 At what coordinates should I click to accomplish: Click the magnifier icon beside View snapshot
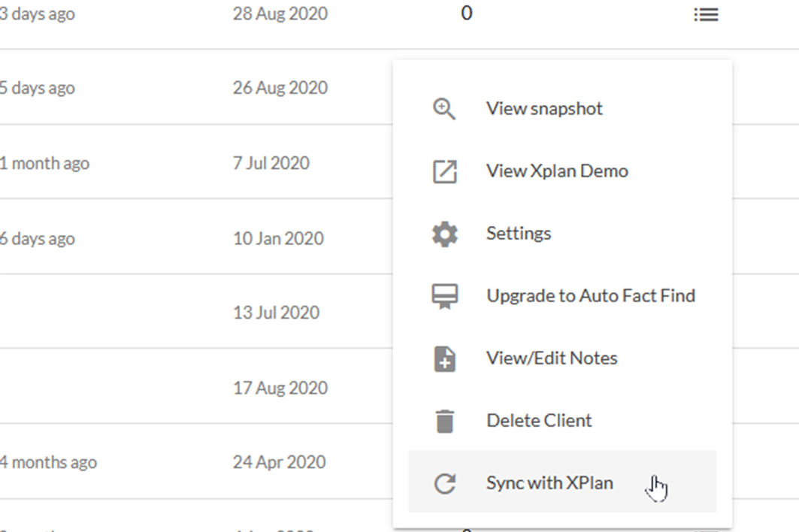pos(444,109)
